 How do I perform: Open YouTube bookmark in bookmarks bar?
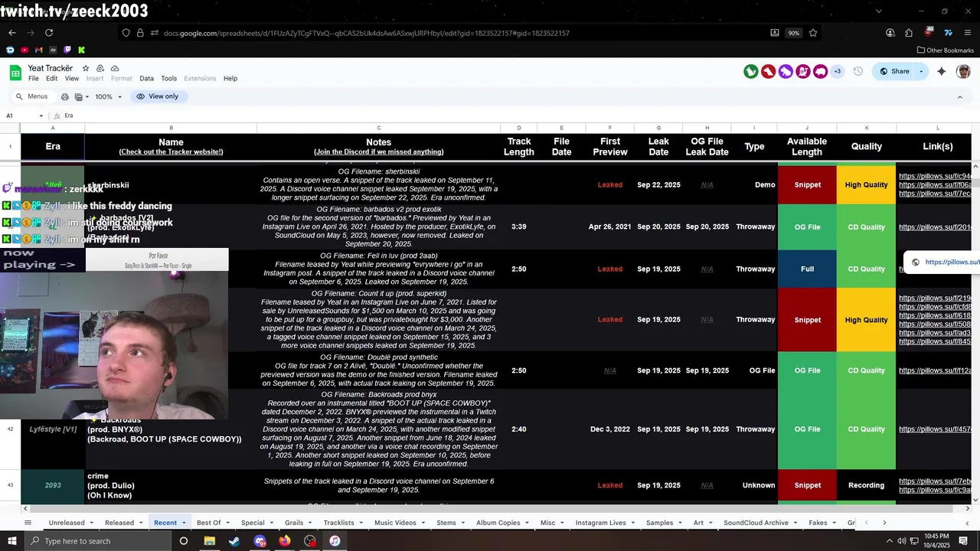click(x=24, y=50)
